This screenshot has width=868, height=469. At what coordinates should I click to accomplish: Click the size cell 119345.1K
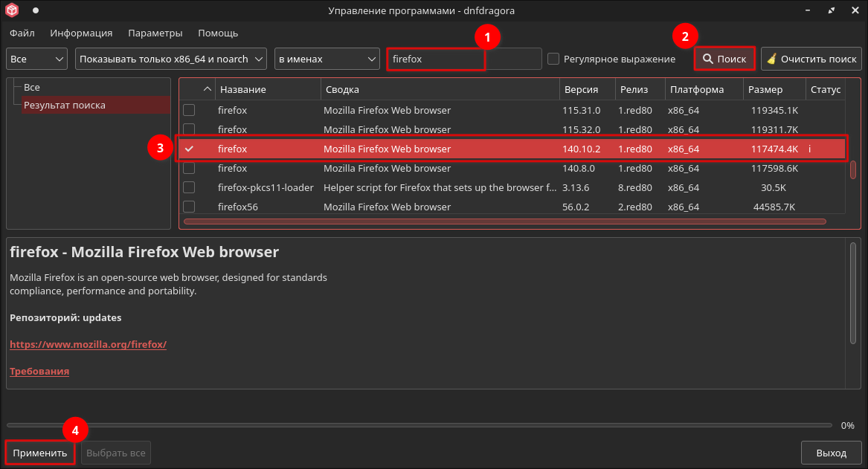(x=774, y=110)
